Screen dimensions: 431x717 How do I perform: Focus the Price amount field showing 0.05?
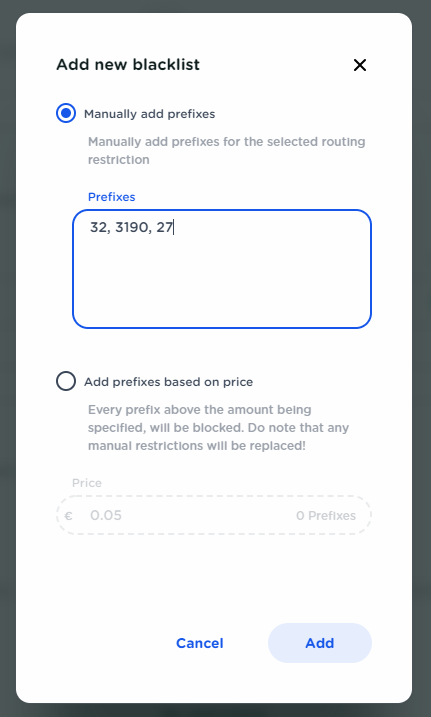point(213,515)
